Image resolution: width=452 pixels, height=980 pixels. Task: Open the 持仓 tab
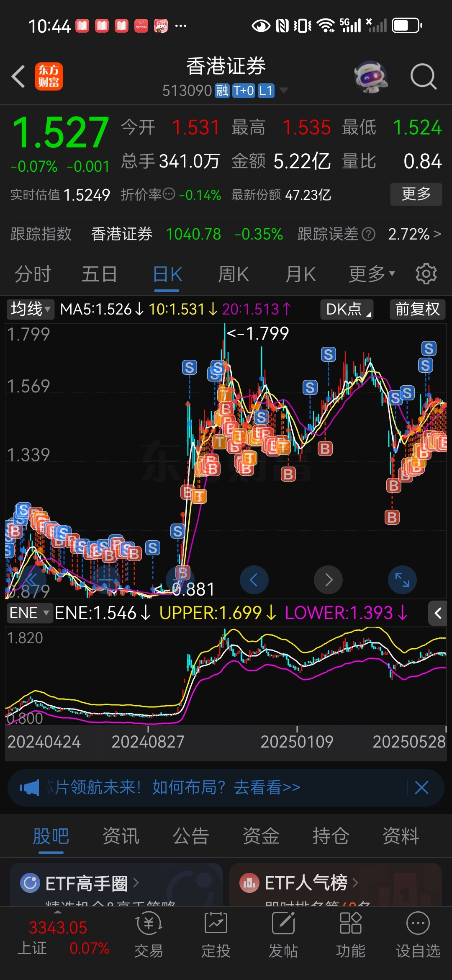click(331, 836)
